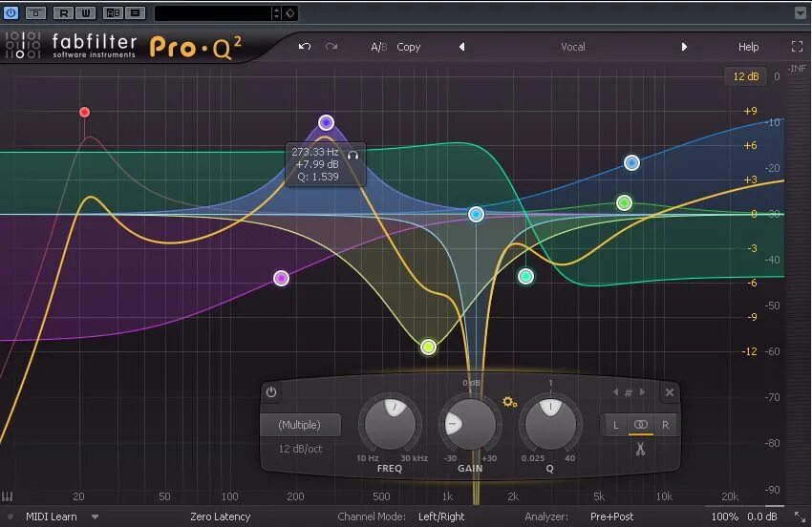Toggle A/B state comparison
This screenshot has height=527, width=812.
pyautogui.click(x=378, y=47)
